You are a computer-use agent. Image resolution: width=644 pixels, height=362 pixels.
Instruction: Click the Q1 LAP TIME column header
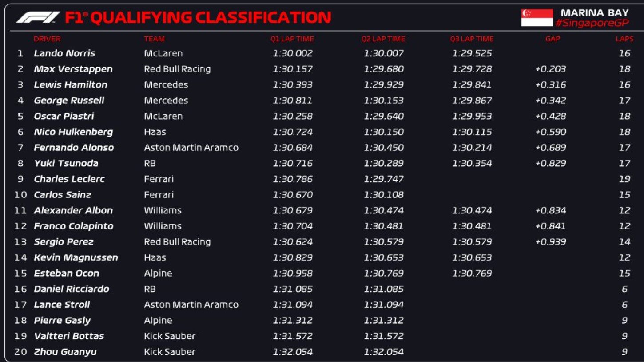click(x=292, y=39)
